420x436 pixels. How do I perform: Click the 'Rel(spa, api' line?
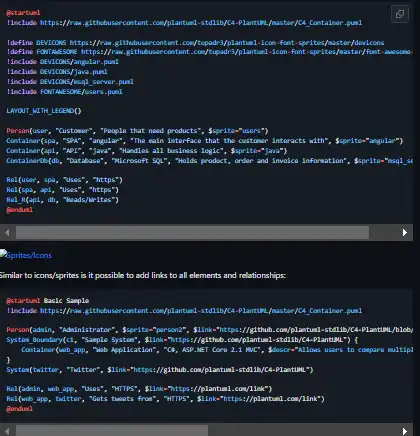pos(63,190)
